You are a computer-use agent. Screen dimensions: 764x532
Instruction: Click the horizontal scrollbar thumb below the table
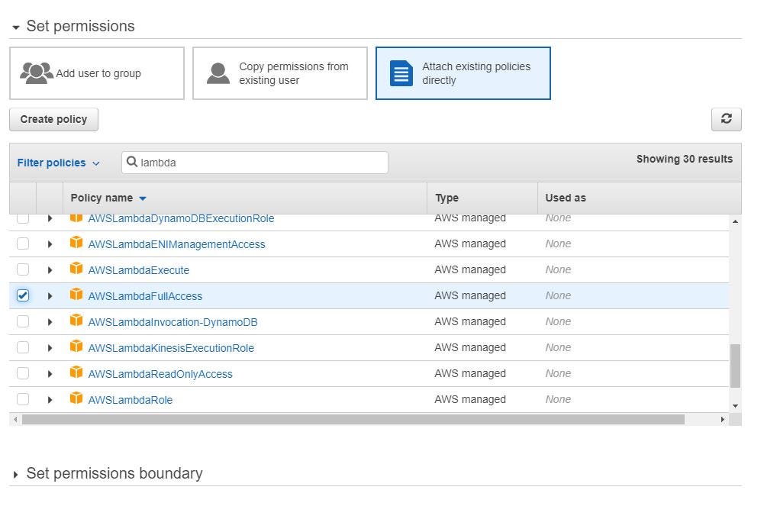(353, 420)
